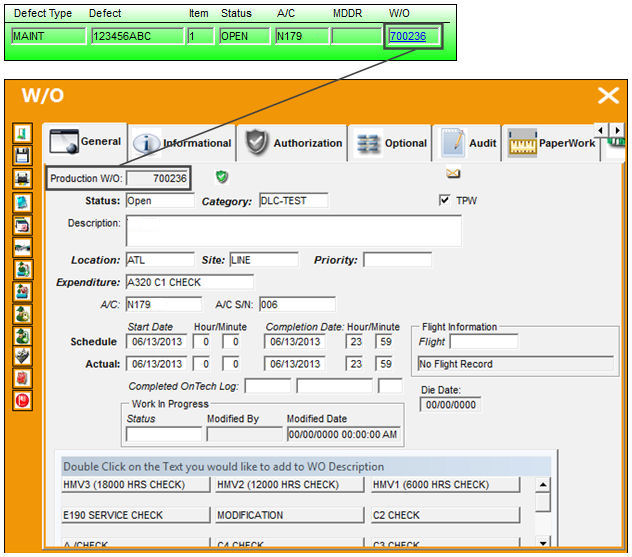
Task: Click the blue notebook icon in sidebar
Action: click(x=22, y=202)
